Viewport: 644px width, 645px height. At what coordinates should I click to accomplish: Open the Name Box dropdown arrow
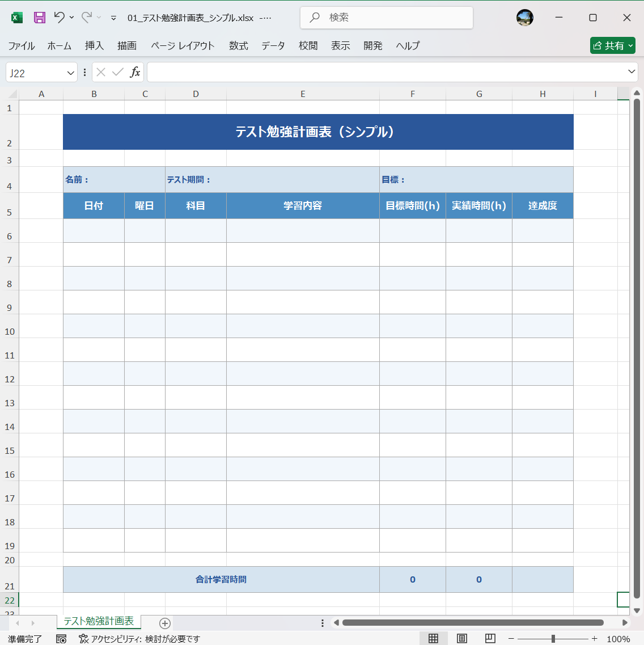point(70,72)
